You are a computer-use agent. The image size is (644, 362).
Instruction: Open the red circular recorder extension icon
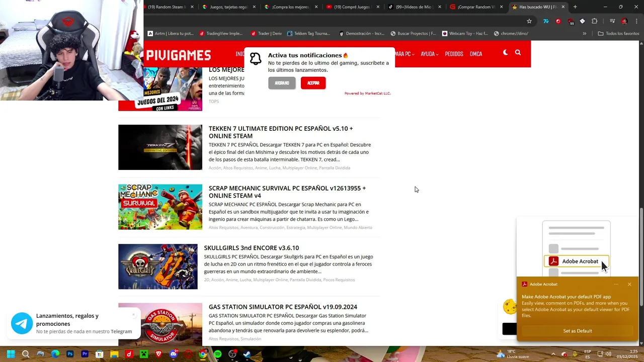(558, 21)
